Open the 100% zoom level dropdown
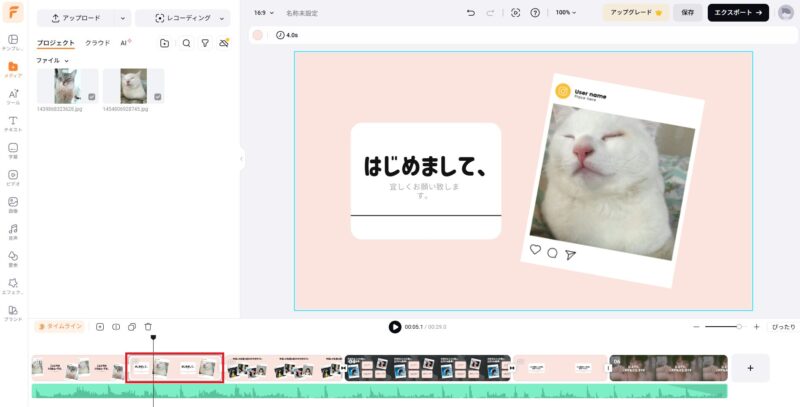Screen dimensions: 800x407 coord(567,13)
